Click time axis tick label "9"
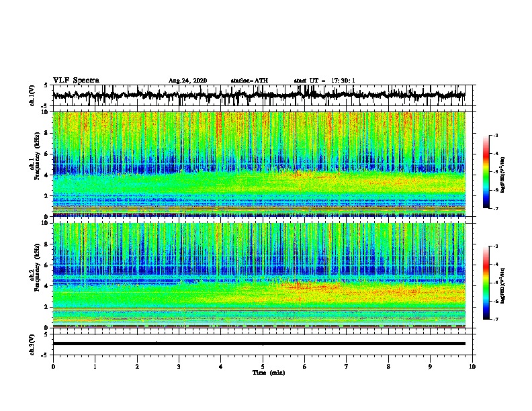 430,367
